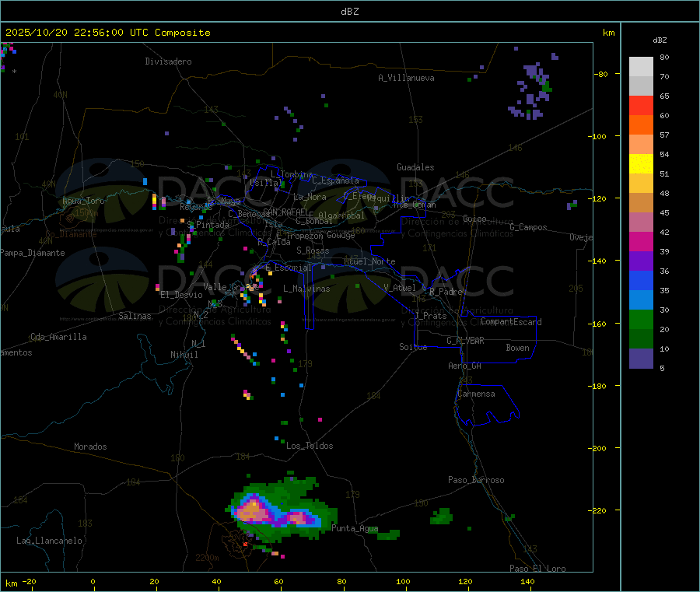Click the 100 km tick on bottom axis

click(403, 581)
